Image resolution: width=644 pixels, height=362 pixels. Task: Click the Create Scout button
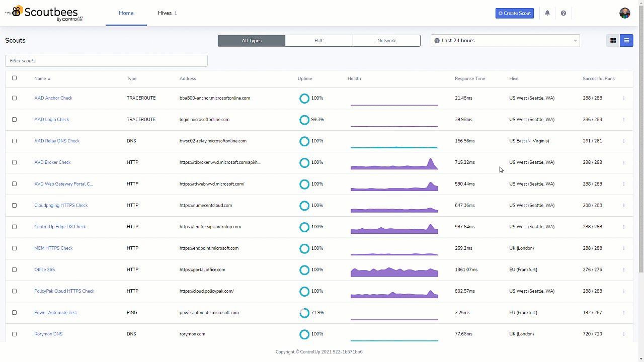515,13
